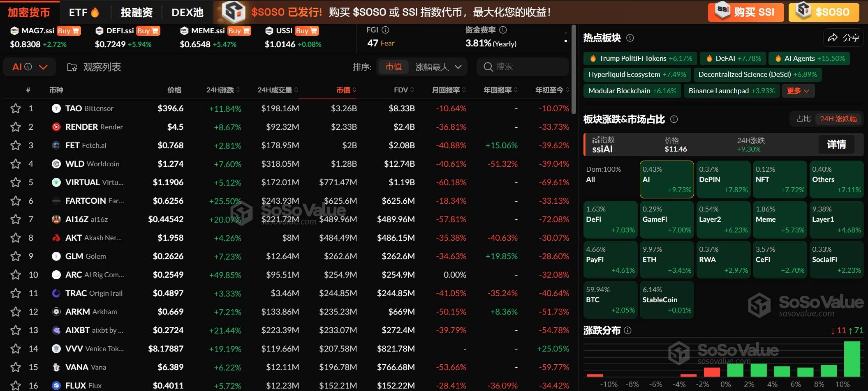
Task: Buy USSI cart button
Action: coord(307,31)
